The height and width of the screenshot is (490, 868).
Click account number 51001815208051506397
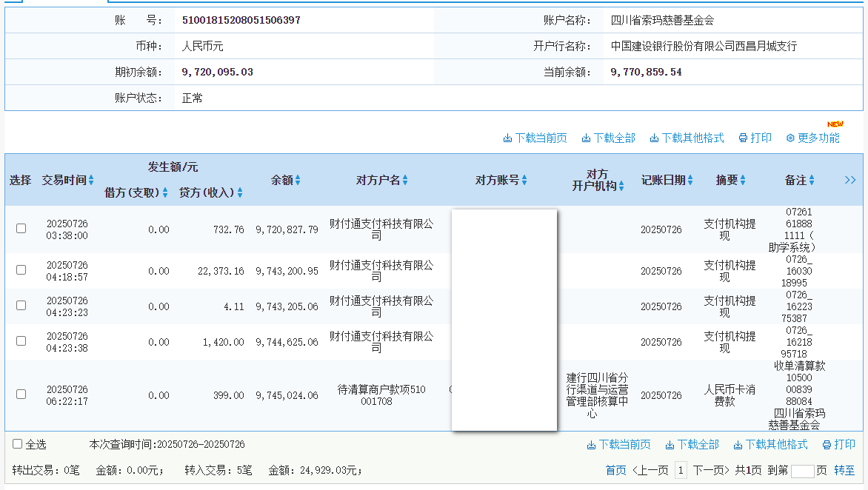tap(241, 21)
